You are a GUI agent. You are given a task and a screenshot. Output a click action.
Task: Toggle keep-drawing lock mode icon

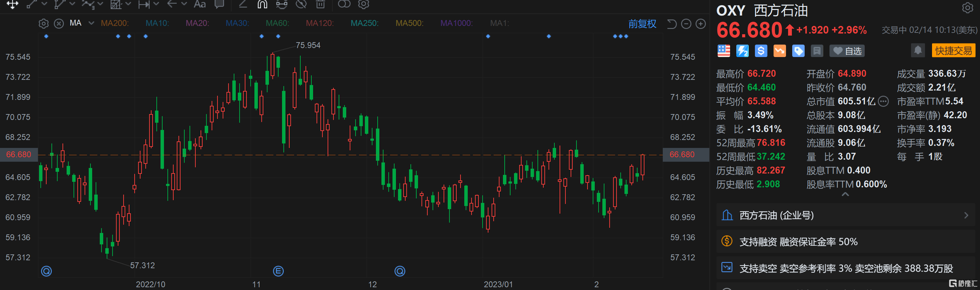pyautogui.click(x=282, y=4)
